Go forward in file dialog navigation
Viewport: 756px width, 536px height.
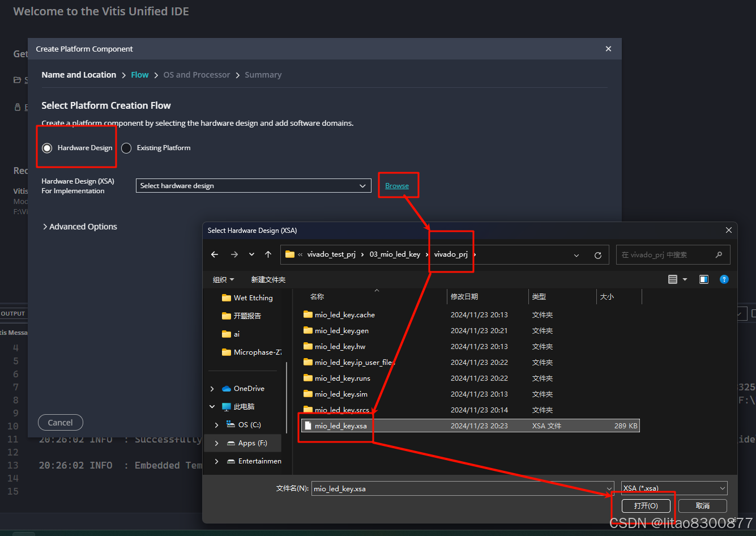coord(234,255)
